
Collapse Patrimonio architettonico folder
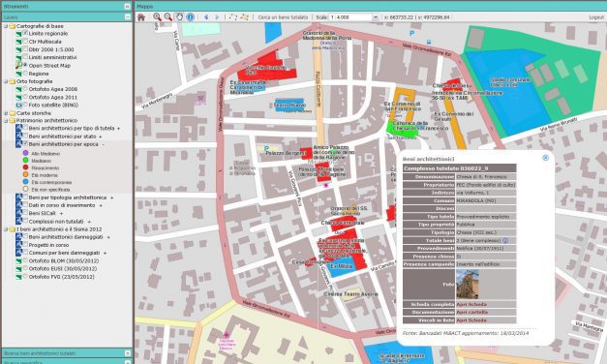(6, 120)
